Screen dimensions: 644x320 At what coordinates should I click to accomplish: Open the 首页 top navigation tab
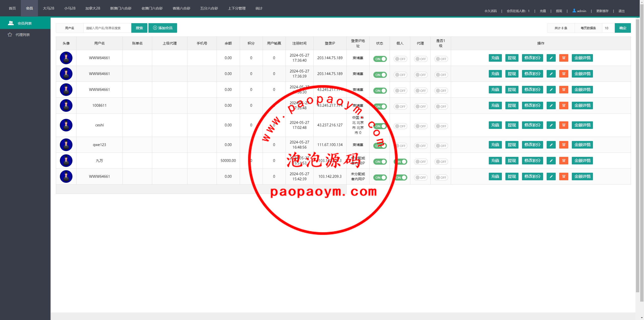[x=12, y=8]
